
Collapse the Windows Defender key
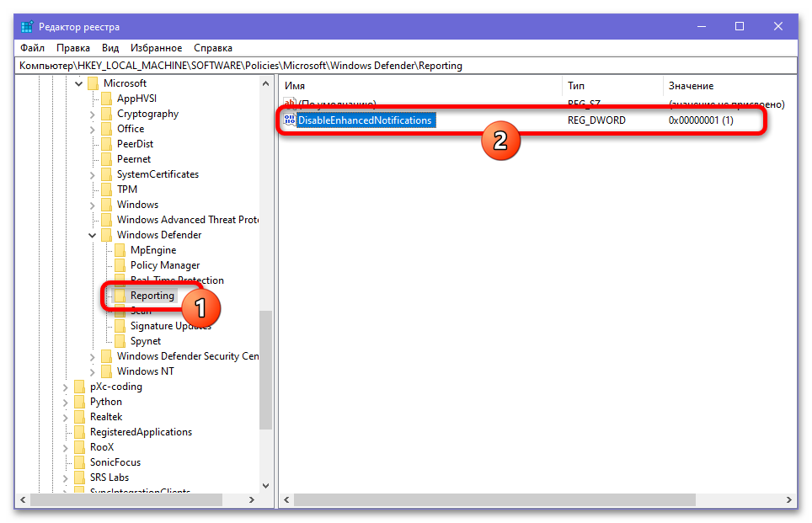pos(92,235)
